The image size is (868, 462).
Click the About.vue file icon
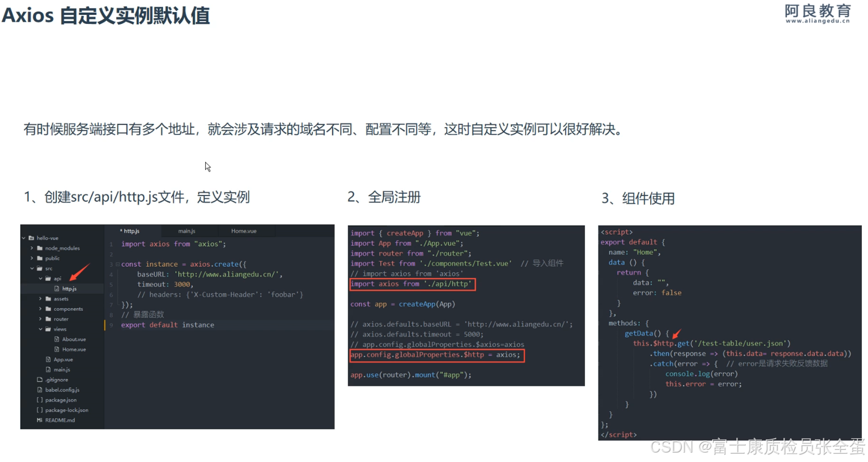pos(57,339)
